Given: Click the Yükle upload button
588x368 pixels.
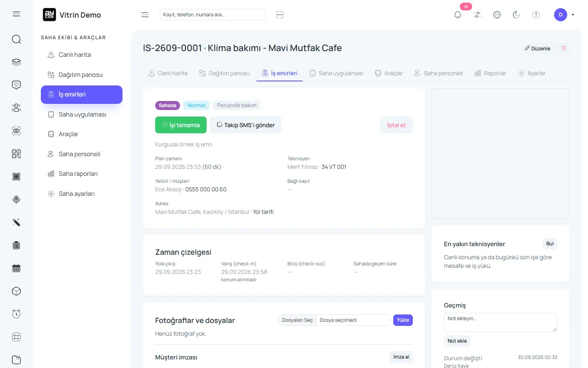Looking at the screenshot, I should point(403,320).
